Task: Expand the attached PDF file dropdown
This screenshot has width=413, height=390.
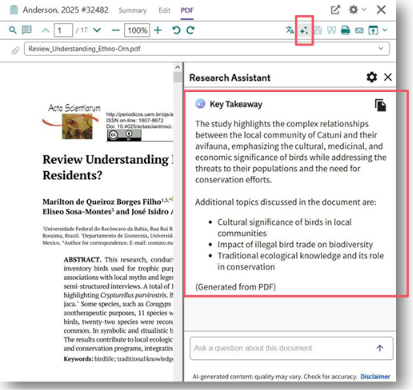Action: point(381,49)
